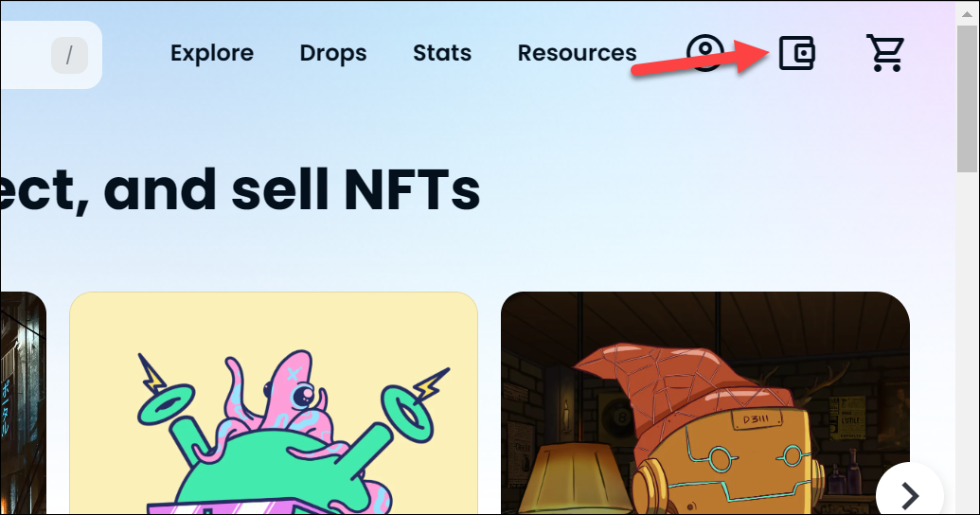Open the pink octopus NFT card
980x515 pixels.
coord(274,403)
